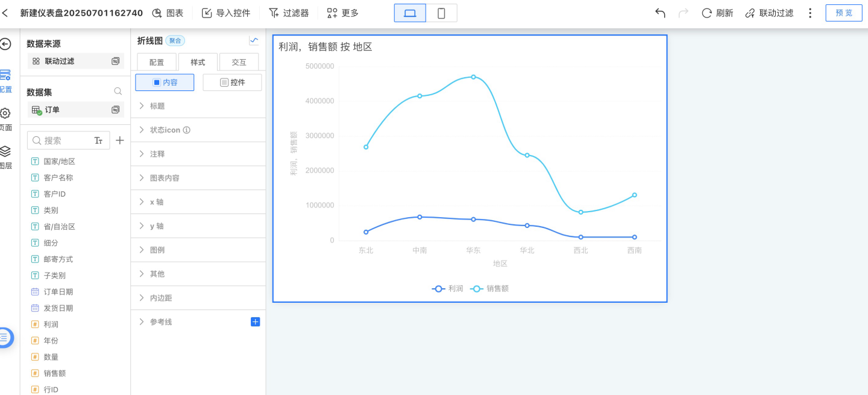This screenshot has height=395, width=868.
Task: Select the 内容 style option
Action: (x=165, y=82)
